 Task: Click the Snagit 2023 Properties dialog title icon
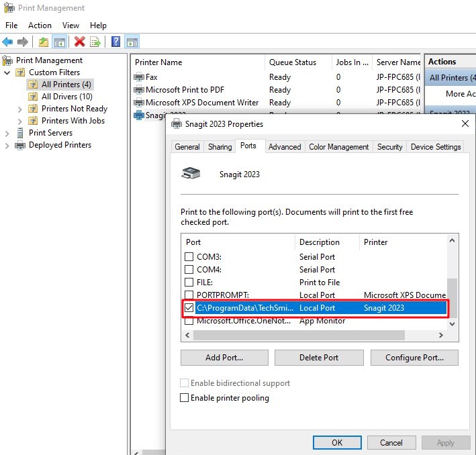coord(177,124)
